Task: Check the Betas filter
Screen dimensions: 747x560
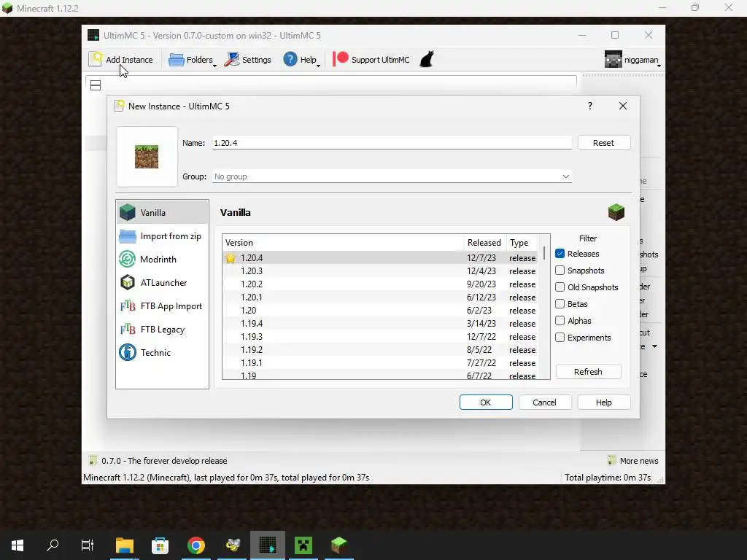Action: (x=560, y=304)
